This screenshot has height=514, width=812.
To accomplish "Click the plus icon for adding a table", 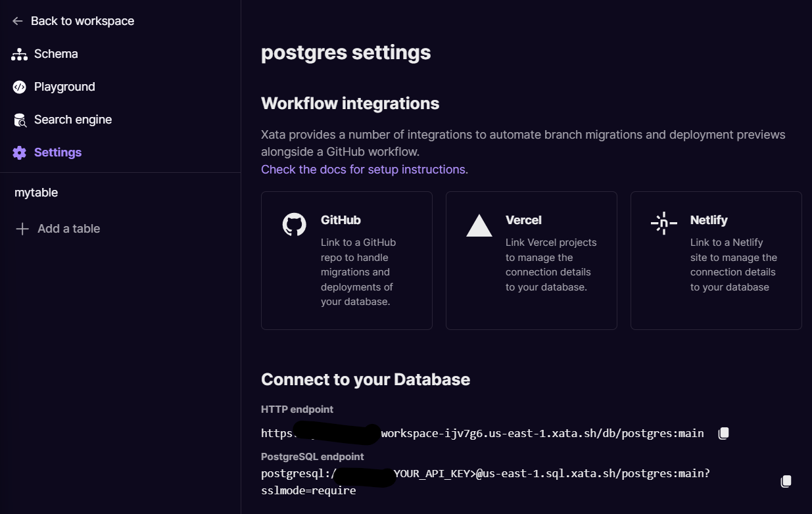I will click(22, 229).
